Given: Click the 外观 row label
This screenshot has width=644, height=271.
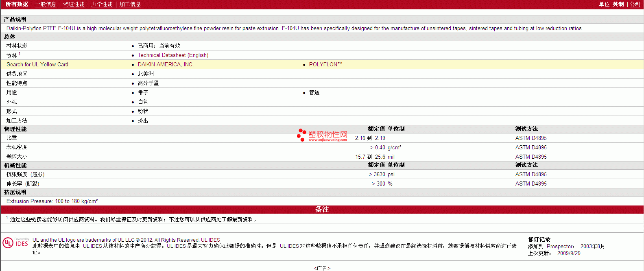Looking at the screenshot, I should tap(12, 102).
